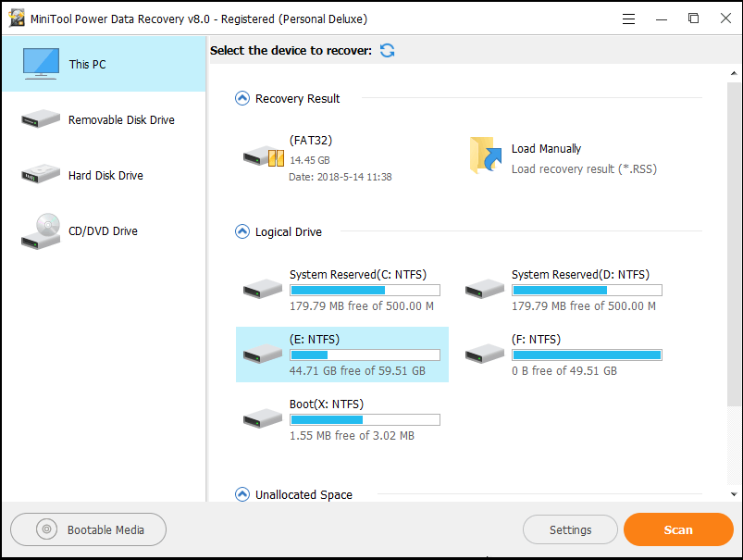This screenshot has width=743, height=560.
Task: Maximize the MiniTool window
Action: pyautogui.click(x=693, y=19)
